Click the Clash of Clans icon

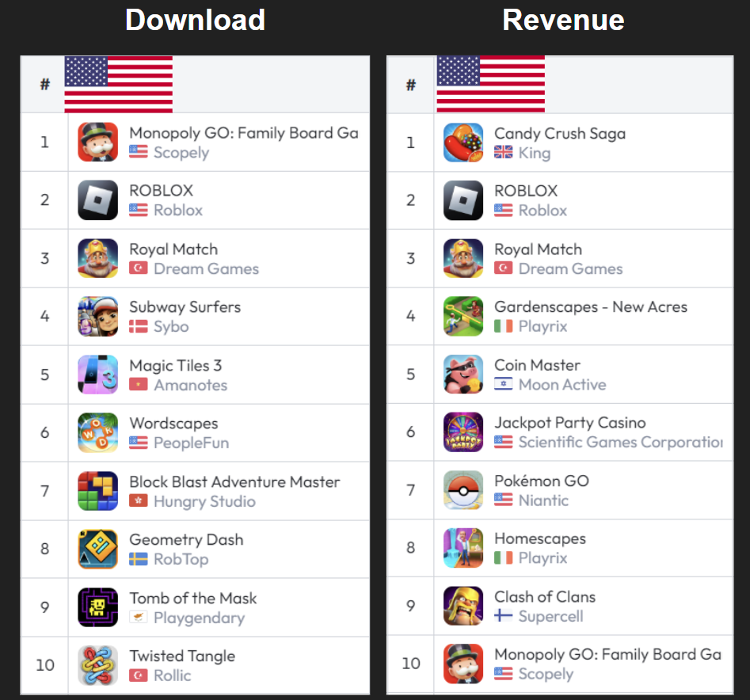(463, 606)
